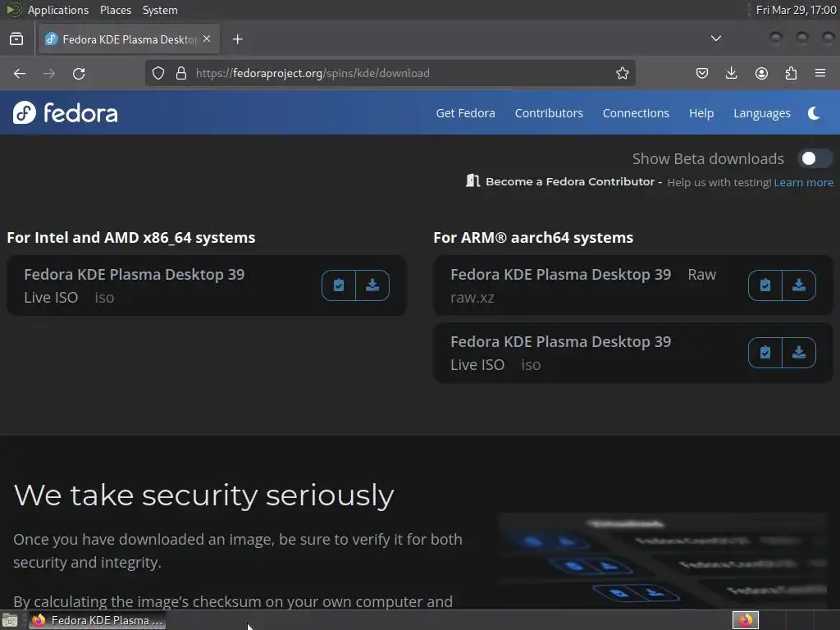The height and width of the screenshot is (630, 840).
Task: Open the Contributors menu
Action: (549, 113)
